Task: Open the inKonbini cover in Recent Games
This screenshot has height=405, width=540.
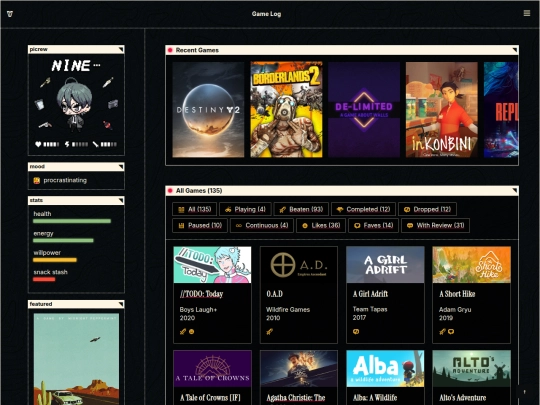Action: pos(442,110)
